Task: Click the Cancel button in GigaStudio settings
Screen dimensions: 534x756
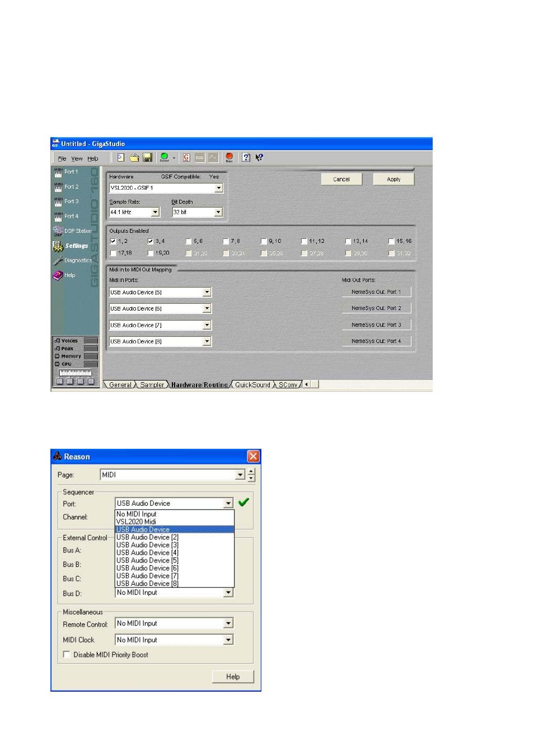Action: tap(341, 179)
